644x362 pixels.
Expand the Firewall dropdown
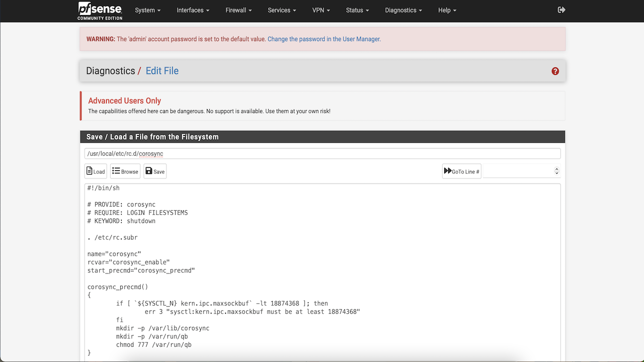tap(238, 10)
